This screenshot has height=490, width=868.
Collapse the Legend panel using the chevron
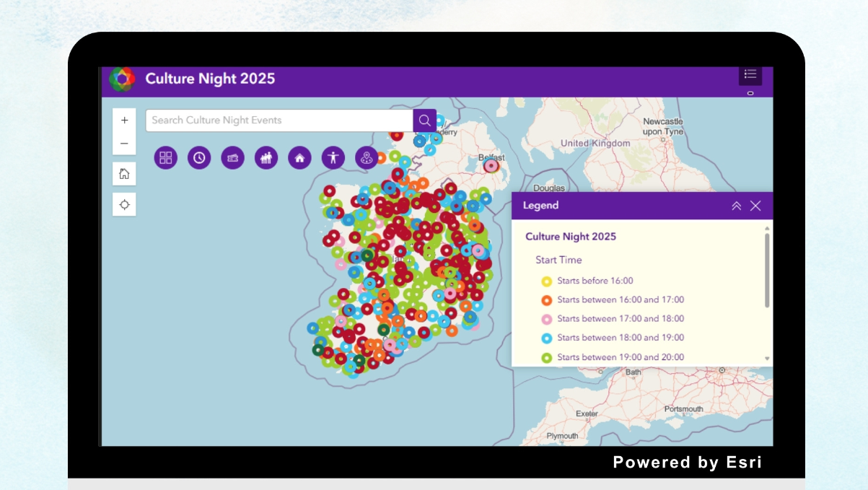point(737,205)
